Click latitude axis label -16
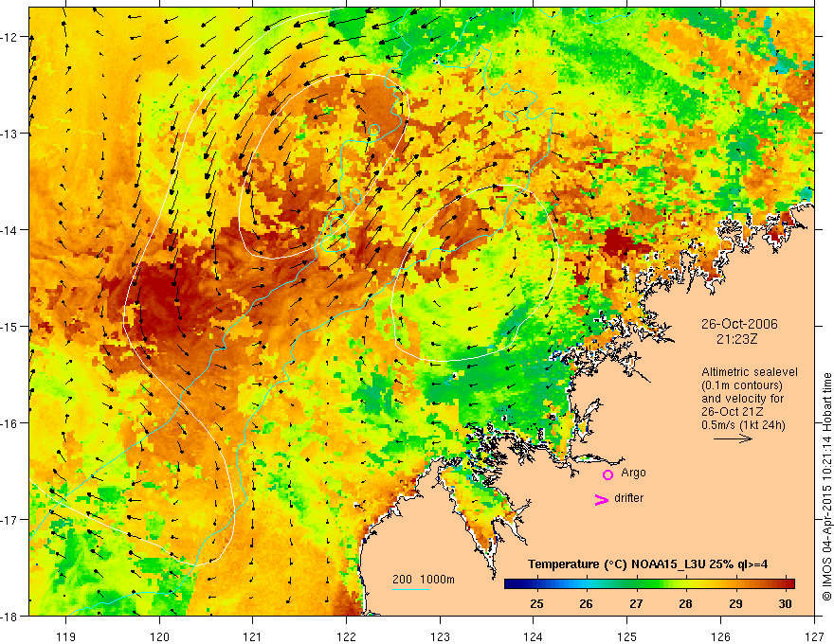Viewport: 834px width, 644px height. (x=9, y=423)
